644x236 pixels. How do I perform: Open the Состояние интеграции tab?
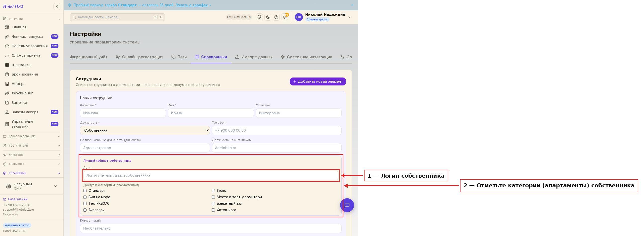(307, 57)
